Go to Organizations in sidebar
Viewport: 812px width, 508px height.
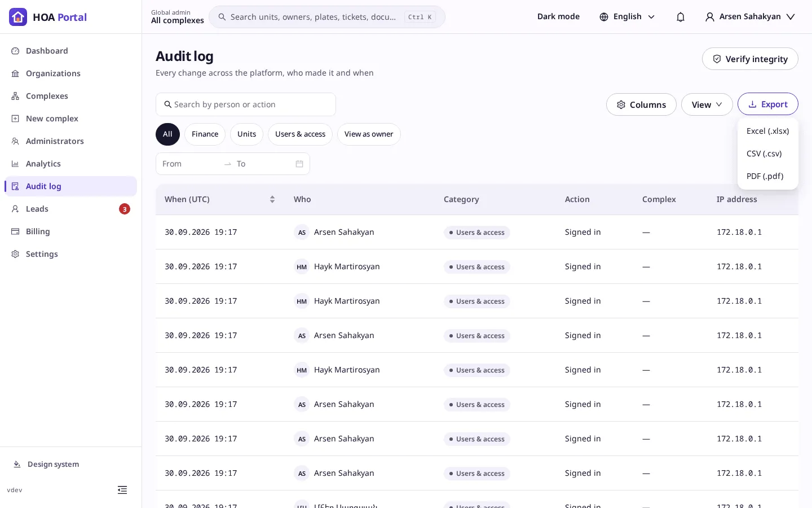[70, 73]
